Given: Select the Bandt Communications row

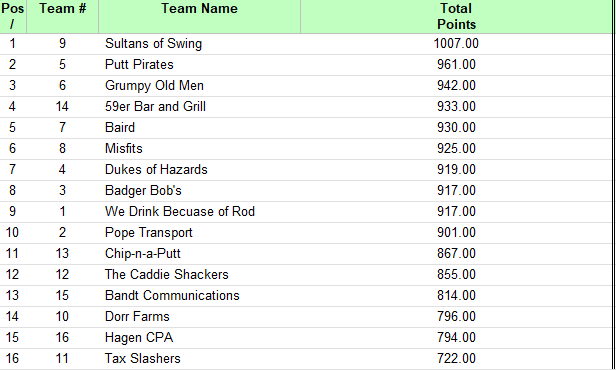Looking at the screenshot, I should point(306,296).
